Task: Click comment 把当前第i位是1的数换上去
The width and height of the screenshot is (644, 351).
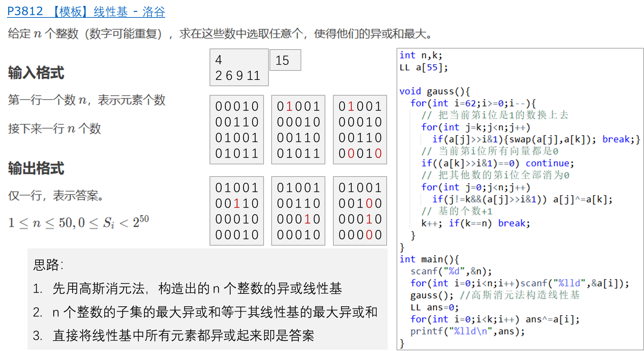Action: pyautogui.click(x=495, y=115)
